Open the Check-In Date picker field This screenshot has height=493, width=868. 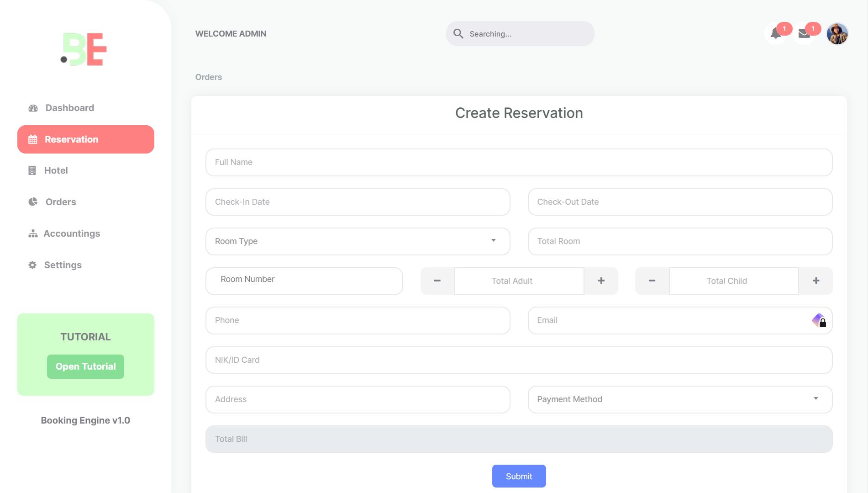click(358, 201)
